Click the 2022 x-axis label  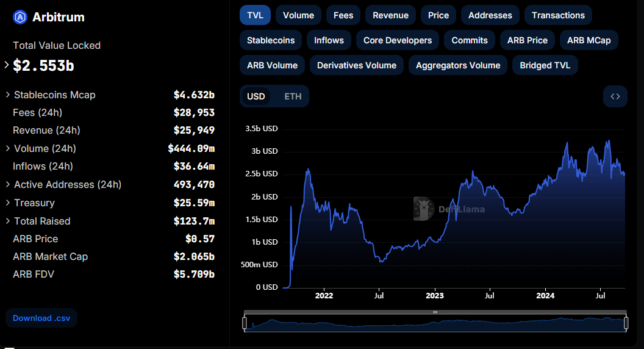point(324,295)
